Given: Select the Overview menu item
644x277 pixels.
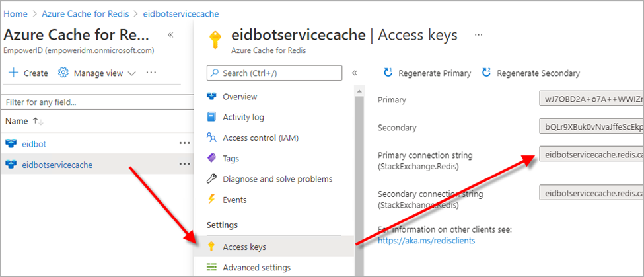Looking at the screenshot, I should [x=240, y=97].
